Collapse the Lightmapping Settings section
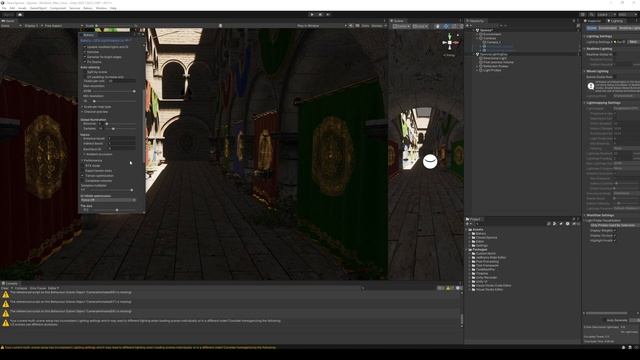Screen dimensions: 640x360 [584, 103]
